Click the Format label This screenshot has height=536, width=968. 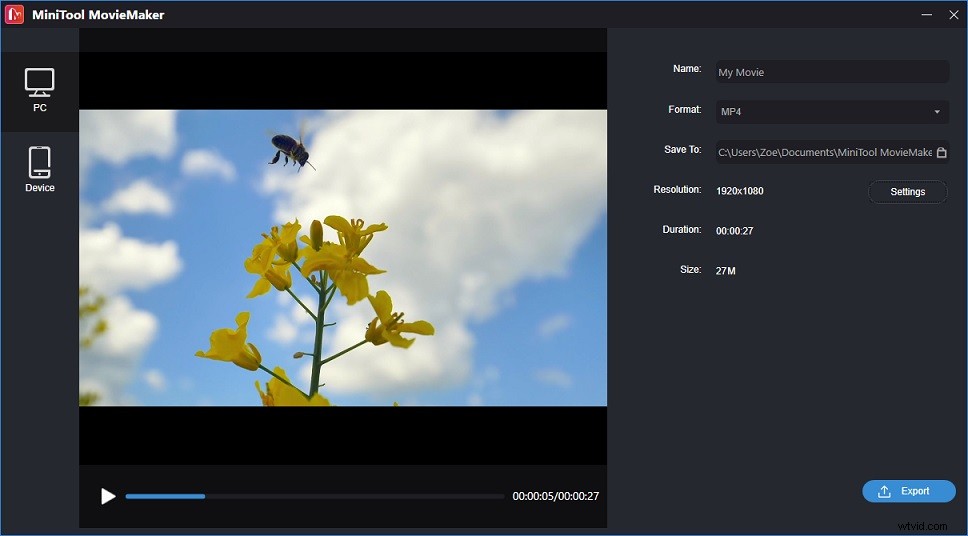[x=685, y=109]
